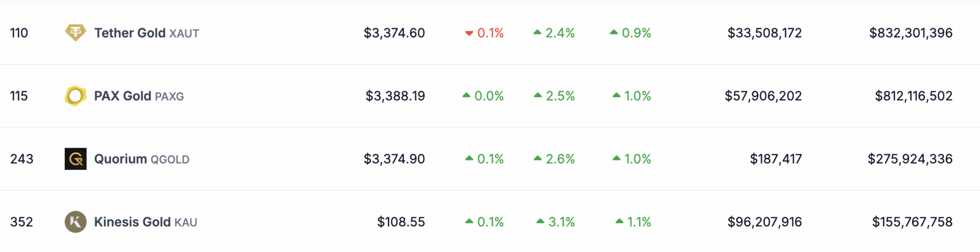Click Quorium 2.6% green up arrow
This screenshot has width=980, height=252.
[x=537, y=158]
